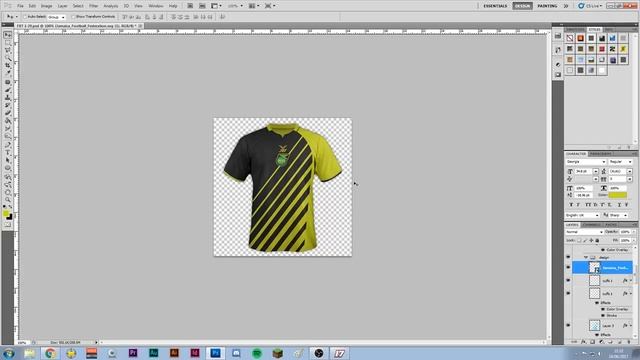Image resolution: width=640 pixels, height=360 pixels.
Task: Click Faux Bold in Character panel
Action: coord(571,204)
